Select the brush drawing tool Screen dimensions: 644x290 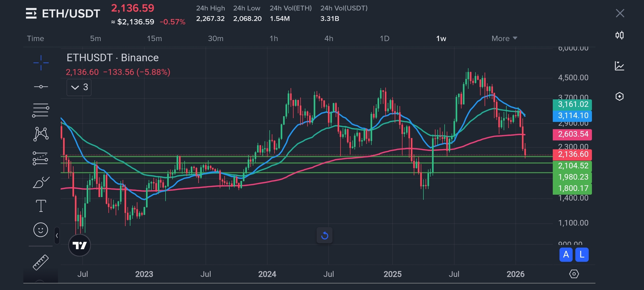coord(41,182)
